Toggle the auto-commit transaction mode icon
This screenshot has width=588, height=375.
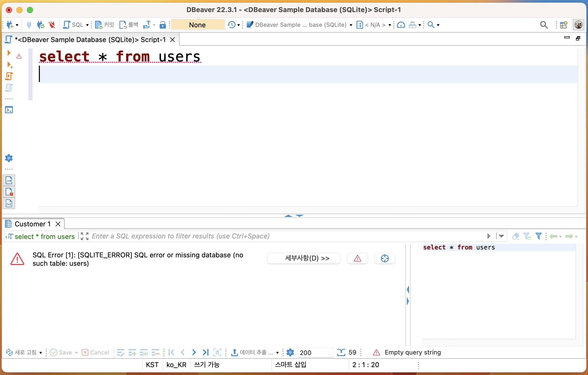pos(147,25)
